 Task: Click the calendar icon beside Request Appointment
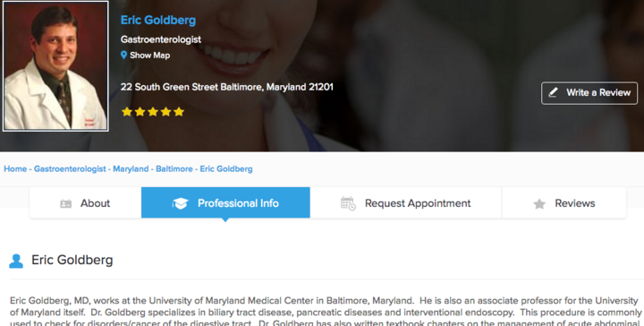[348, 203]
